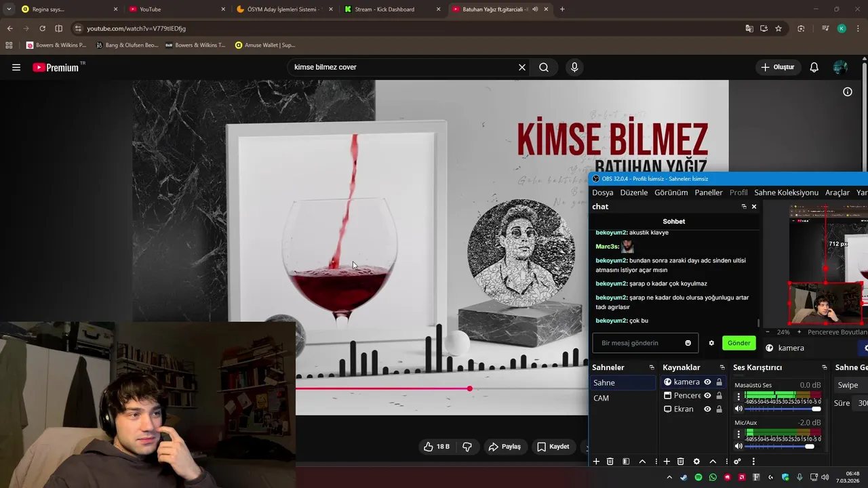Dislike the YouTube video
868x488 pixels.
[467, 447]
